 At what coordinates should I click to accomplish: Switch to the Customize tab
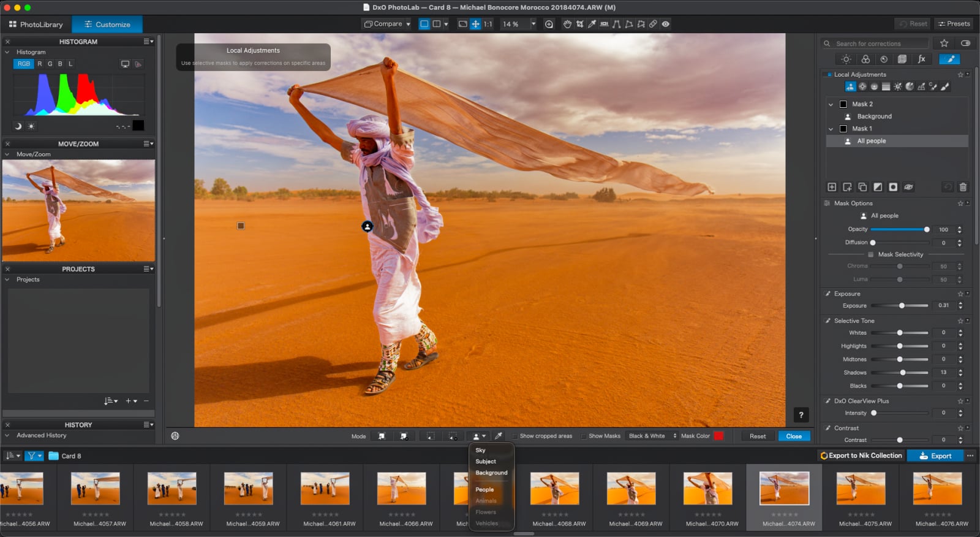click(107, 25)
